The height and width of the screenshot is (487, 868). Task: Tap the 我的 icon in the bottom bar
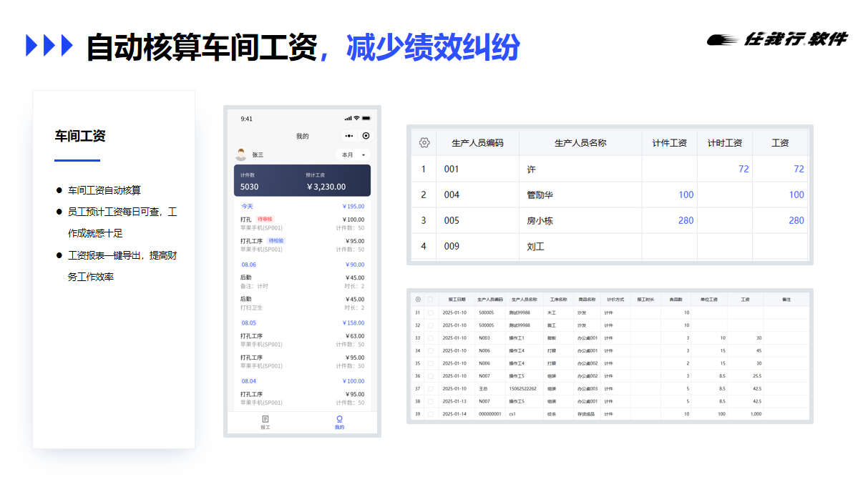[x=339, y=419]
